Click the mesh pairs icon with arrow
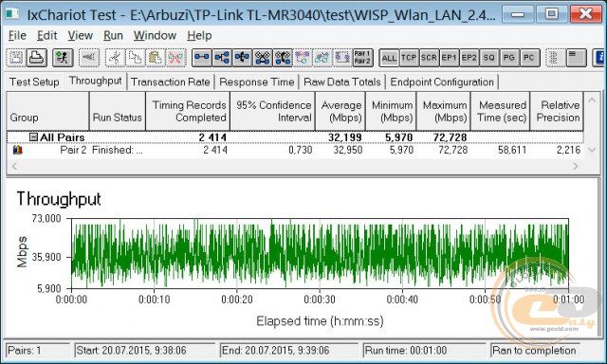The width and height of the screenshot is (607, 364). [283, 58]
